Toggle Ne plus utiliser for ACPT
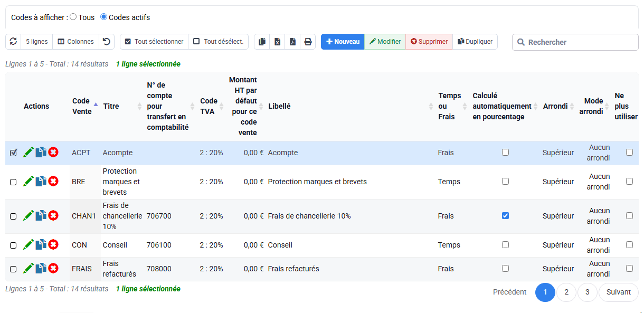This screenshot has width=644, height=313. tap(629, 152)
